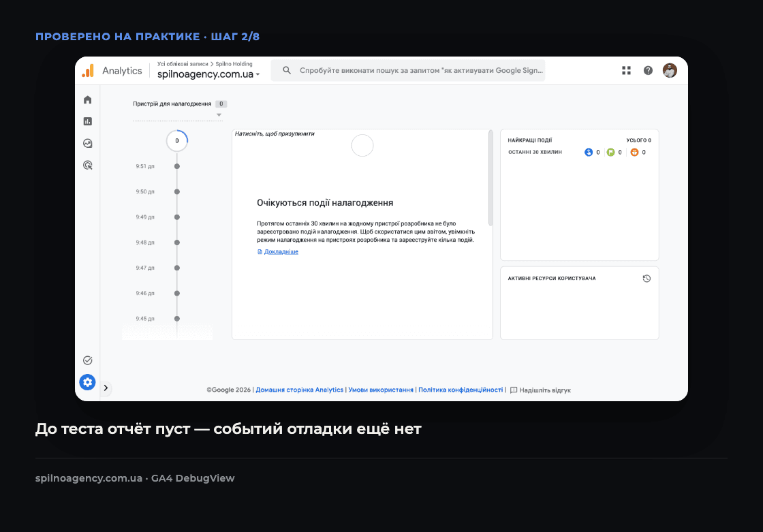Viewport: 763px width, 532px height.
Task: Click the "Останні 30 хвилин" label
Action: click(535, 153)
